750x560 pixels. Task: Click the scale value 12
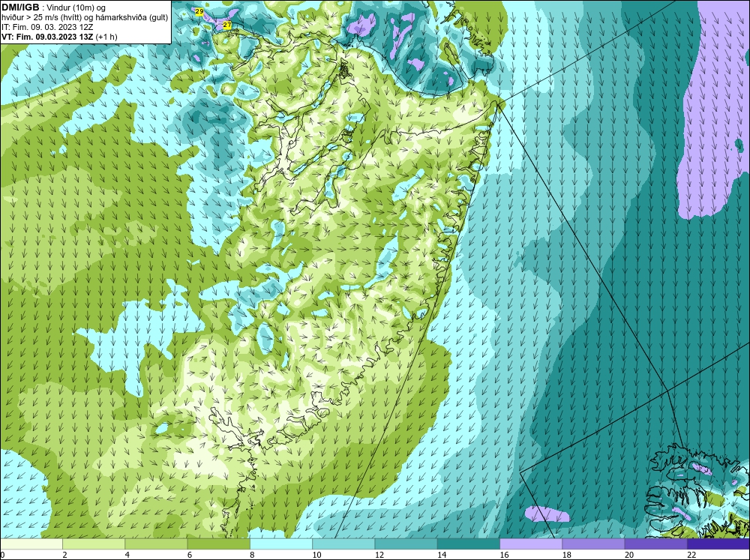[379, 555]
